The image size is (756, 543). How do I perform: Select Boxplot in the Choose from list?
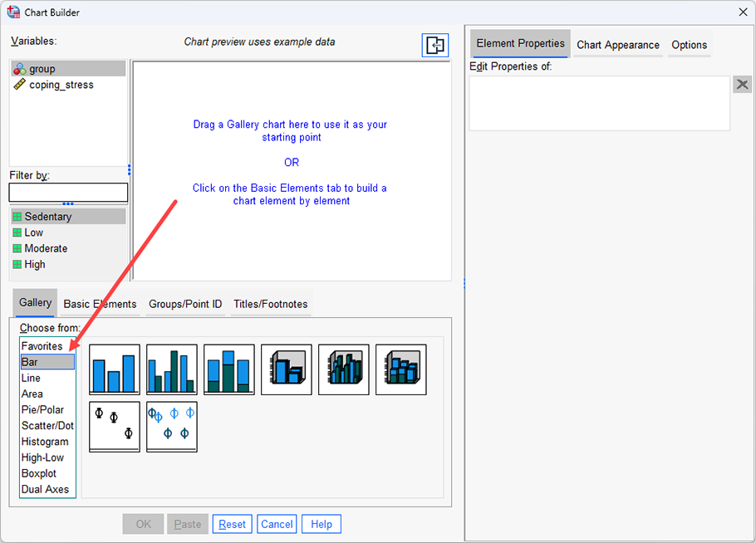pyautogui.click(x=41, y=473)
